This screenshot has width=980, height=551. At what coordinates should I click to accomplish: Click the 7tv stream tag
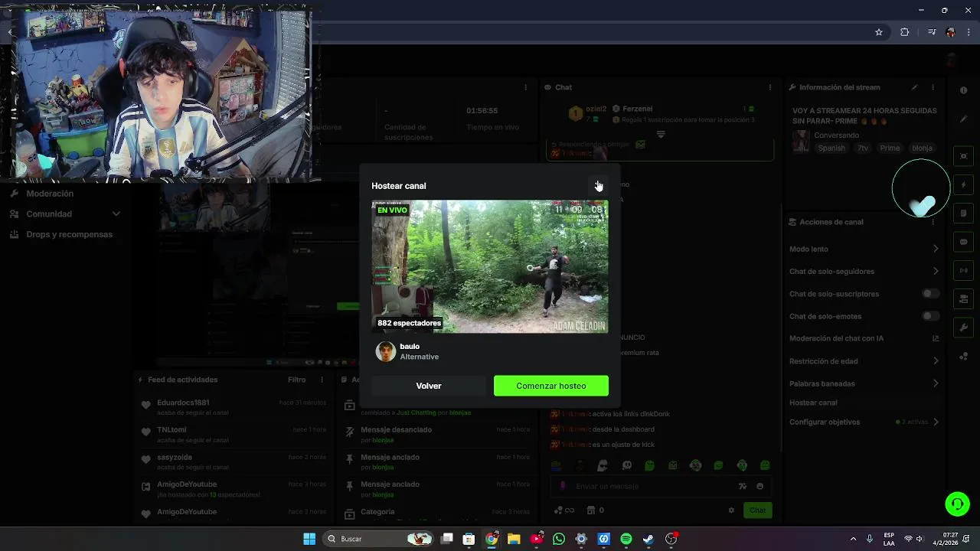(863, 148)
